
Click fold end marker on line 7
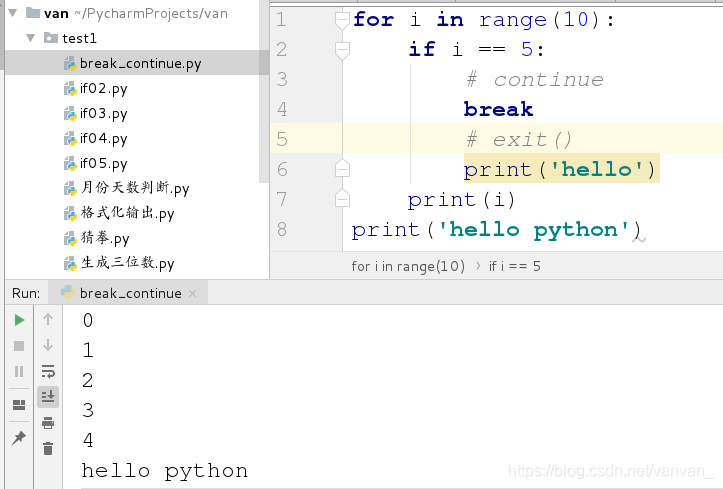[342, 198]
